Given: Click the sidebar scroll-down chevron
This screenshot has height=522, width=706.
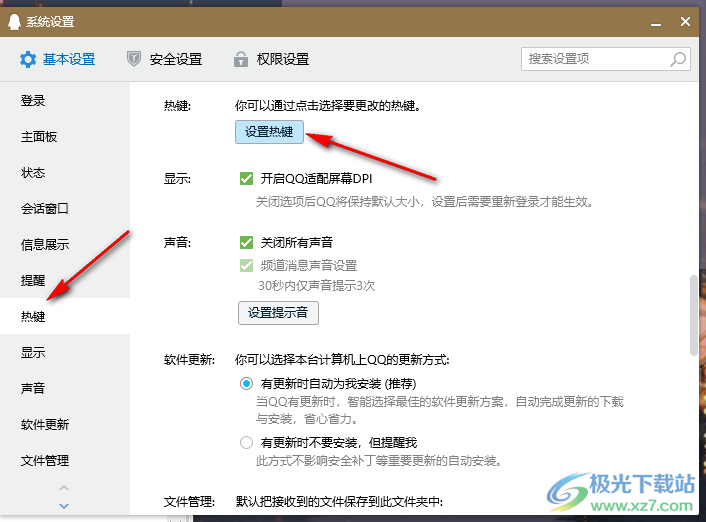Looking at the screenshot, I should tap(64, 506).
